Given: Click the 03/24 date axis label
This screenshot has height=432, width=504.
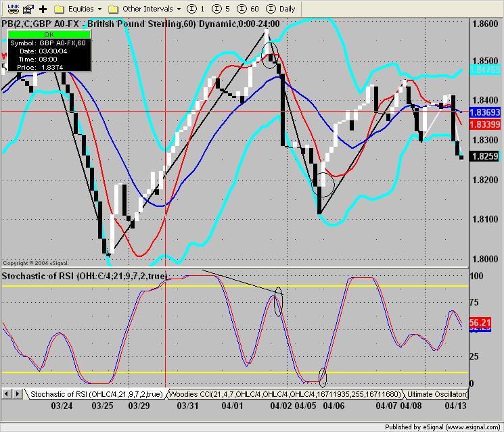Looking at the screenshot, I should pyautogui.click(x=62, y=406).
